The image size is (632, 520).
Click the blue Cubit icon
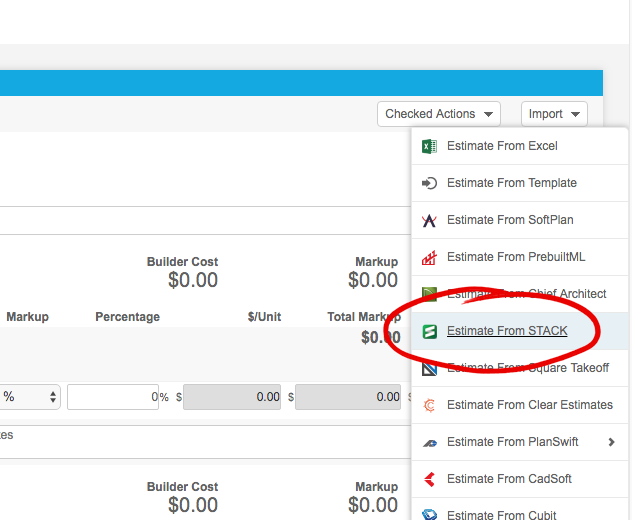[429, 514]
